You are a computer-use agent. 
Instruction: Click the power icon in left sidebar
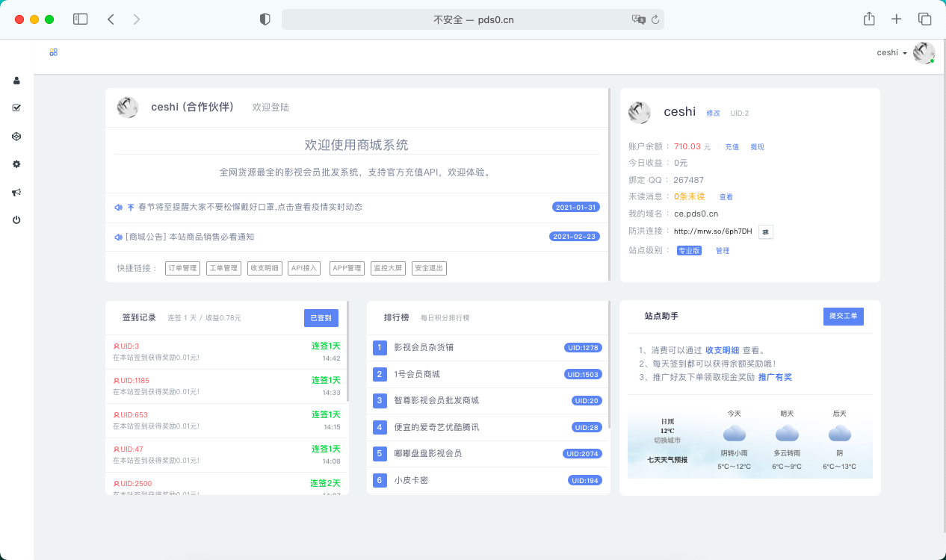point(16,220)
